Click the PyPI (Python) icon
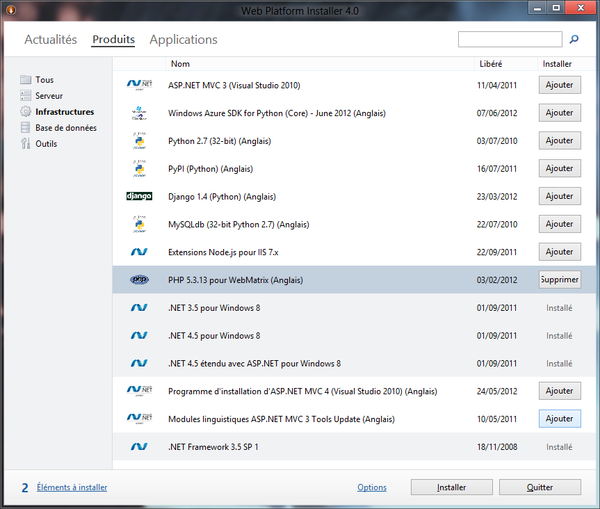600x509 pixels. [x=139, y=169]
